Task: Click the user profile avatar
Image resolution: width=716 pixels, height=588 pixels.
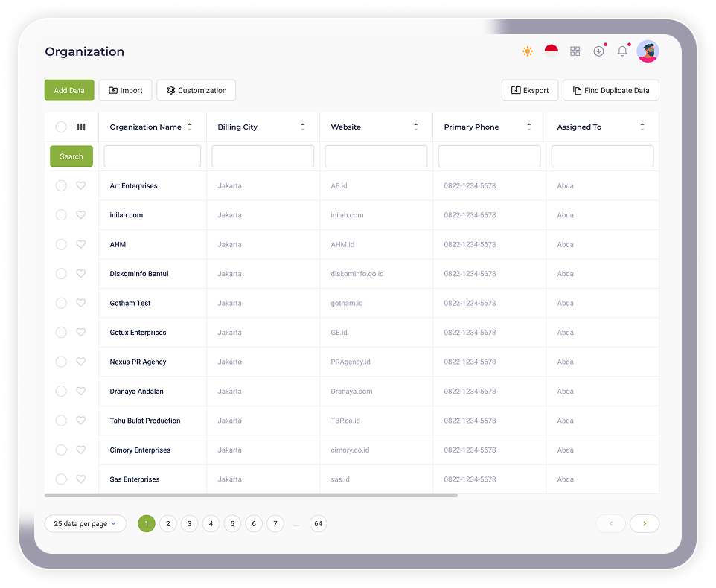Action: (648, 51)
